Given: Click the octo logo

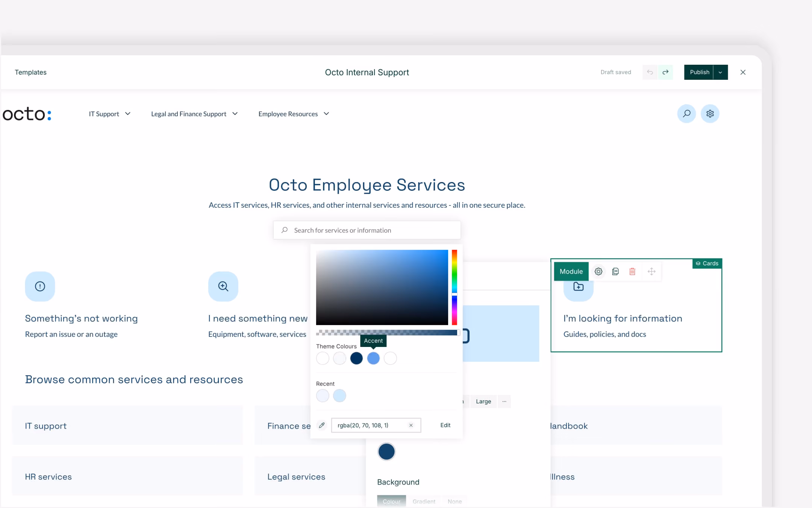Looking at the screenshot, I should tap(27, 114).
